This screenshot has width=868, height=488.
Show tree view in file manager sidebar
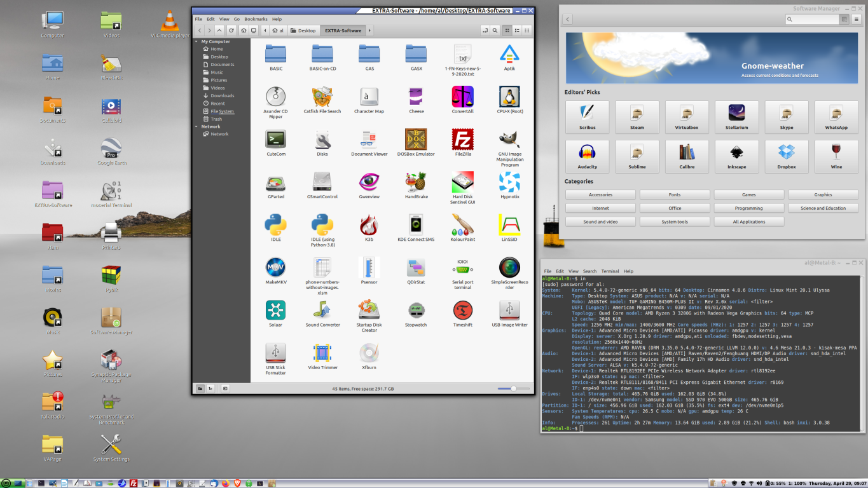210,388
